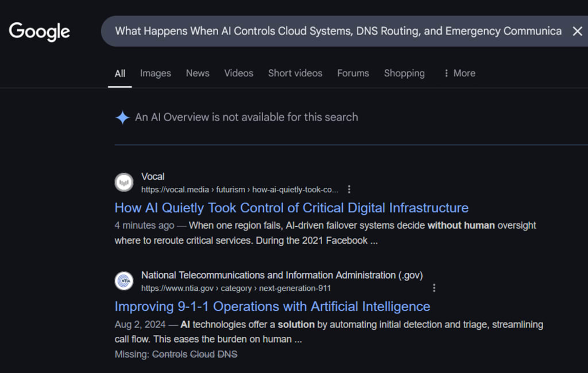Focus the search box text
Screen dimensions: 588x373
[x=338, y=31]
